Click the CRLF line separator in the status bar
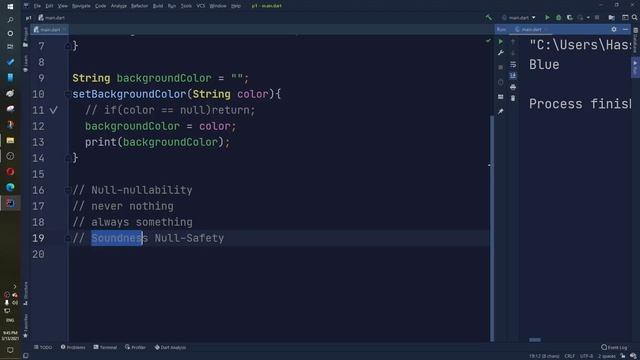Viewport: 640px width, 360px height. pyautogui.click(x=569, y=356)
